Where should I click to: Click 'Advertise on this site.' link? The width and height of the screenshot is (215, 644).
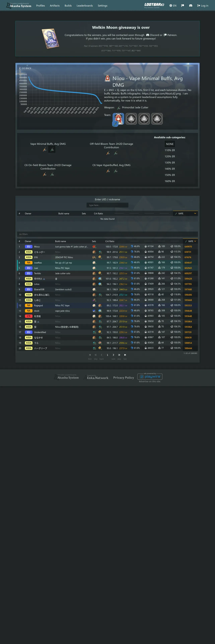pos(150,382)
